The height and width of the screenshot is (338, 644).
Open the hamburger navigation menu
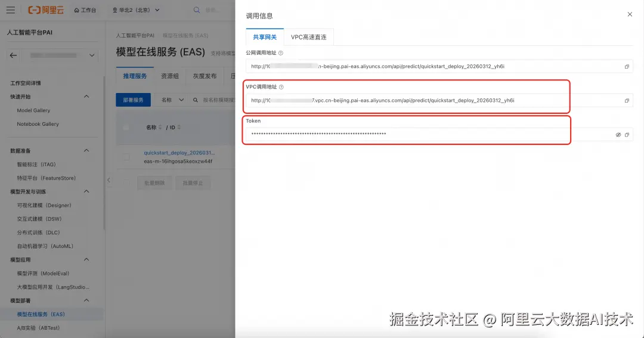point(11,10)
